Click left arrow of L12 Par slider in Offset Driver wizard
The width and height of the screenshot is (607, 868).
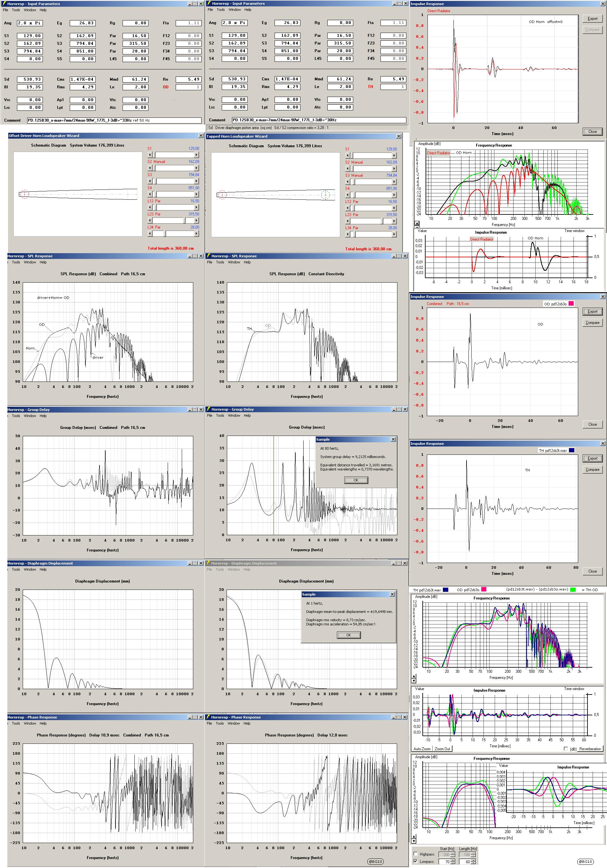[x=150, y=207]
